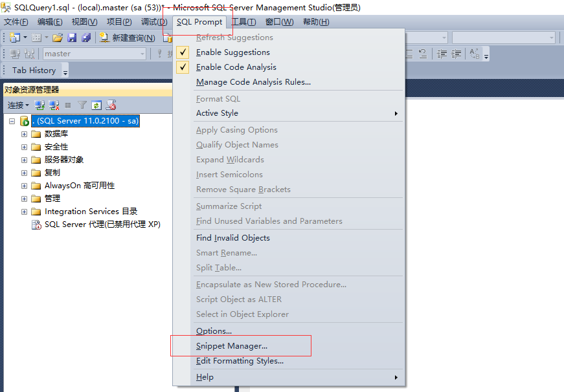
Task: Expand the 数据库 folder
Action: coord(24,134)
